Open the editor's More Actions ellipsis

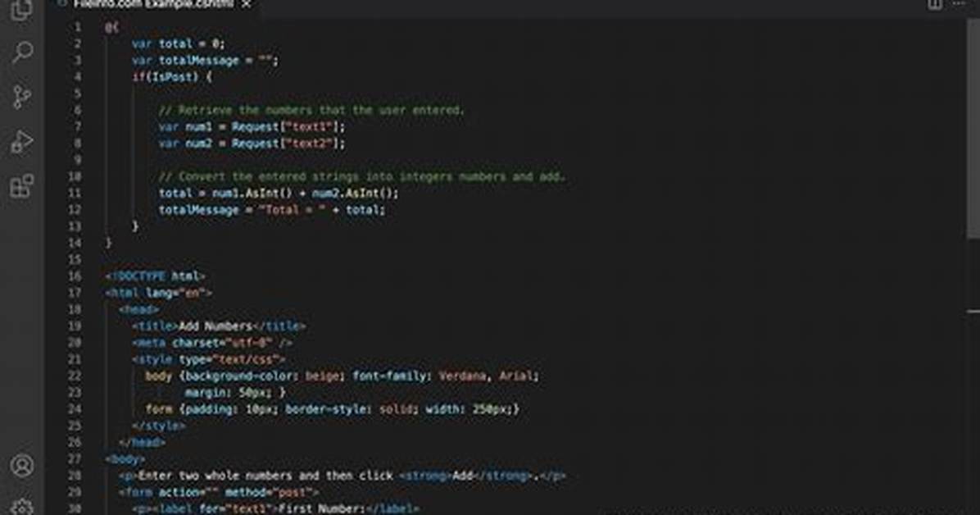(x=959, y=4)
